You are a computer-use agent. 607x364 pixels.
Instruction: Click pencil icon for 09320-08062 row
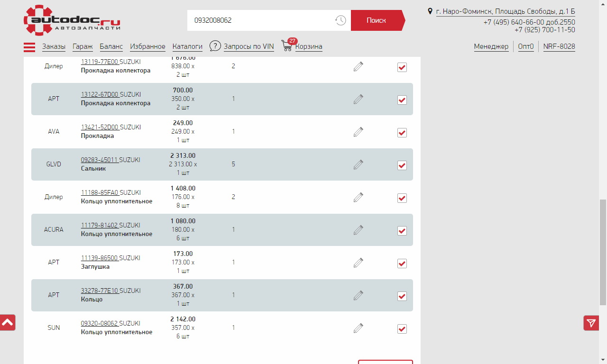359,328
